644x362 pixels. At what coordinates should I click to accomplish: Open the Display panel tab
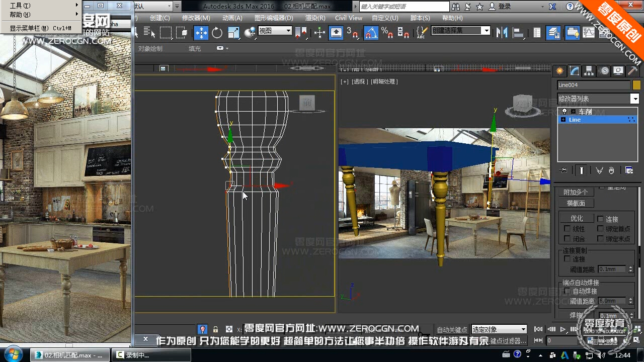pyautogui.click(x=618, y=71)
